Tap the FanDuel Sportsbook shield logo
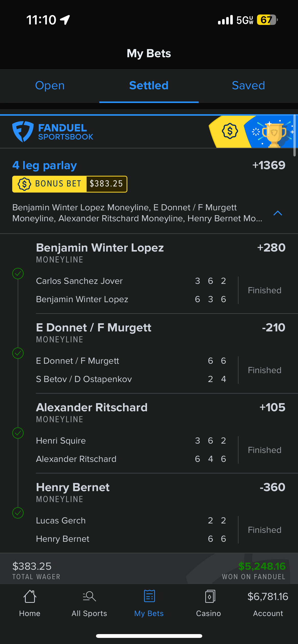The width and height of the screenshot is (298, 644). [23, 131]
